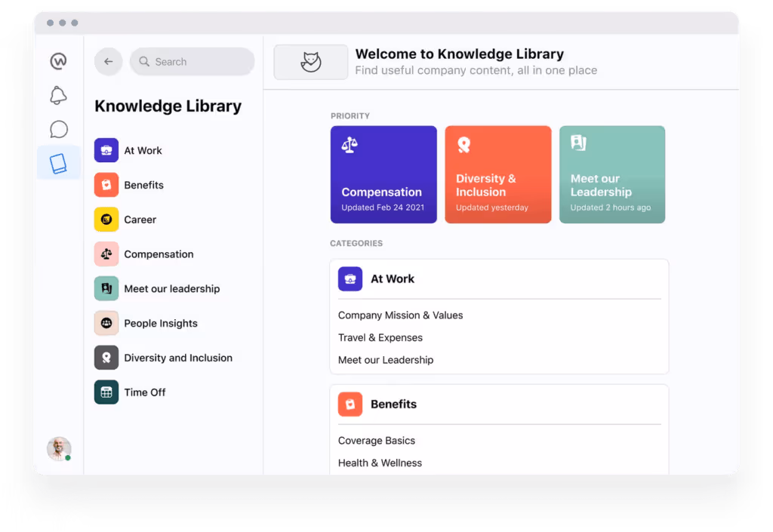Open the Meet our Leadership priority card
The width and height of the screenshot is (773, 532).
(611, 174)
